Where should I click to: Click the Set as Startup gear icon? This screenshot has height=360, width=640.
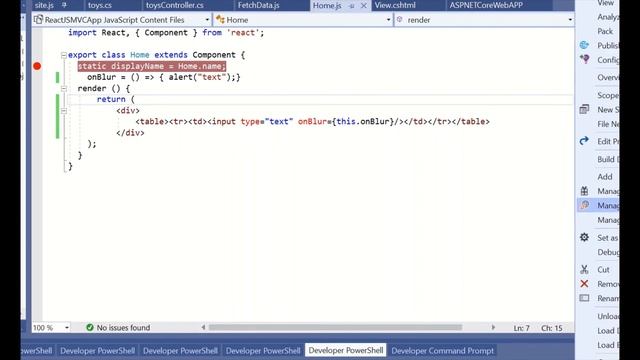tap(584, 238)
